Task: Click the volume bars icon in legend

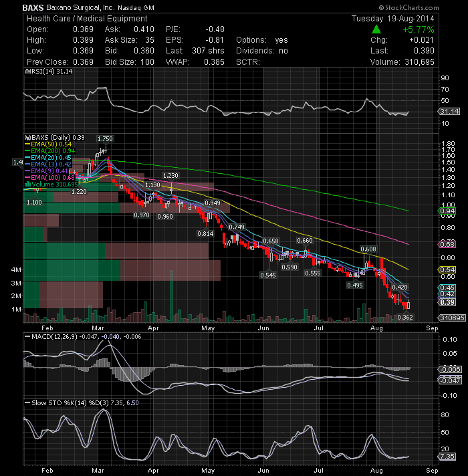Action: point(27,185)
